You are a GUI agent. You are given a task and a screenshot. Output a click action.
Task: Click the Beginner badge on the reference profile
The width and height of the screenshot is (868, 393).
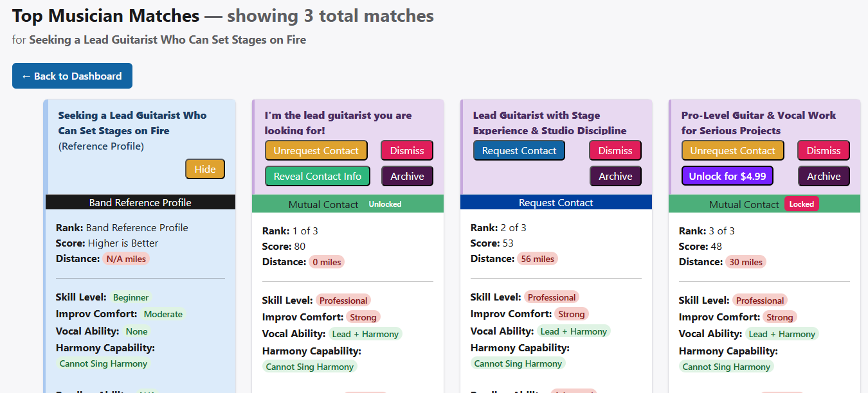[131, 297]
